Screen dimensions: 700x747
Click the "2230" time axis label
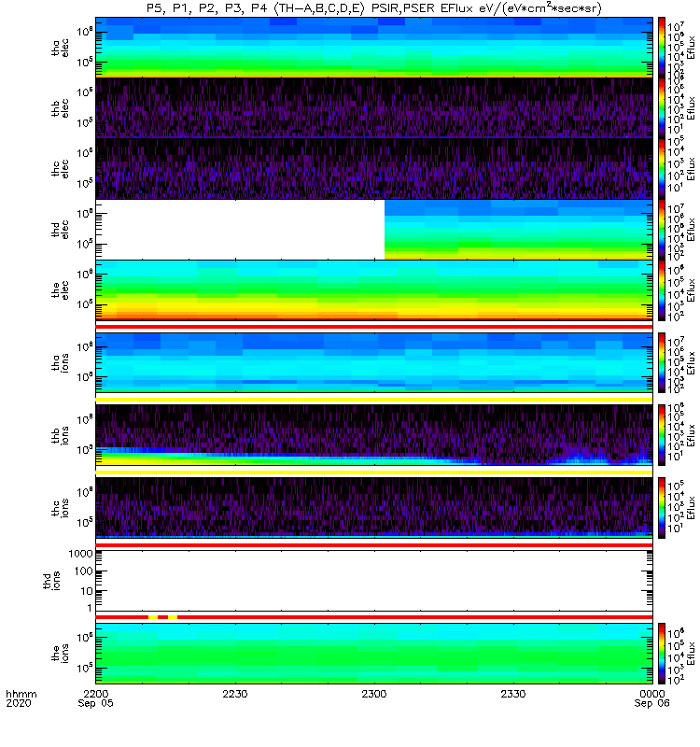[x=235, y=694]
